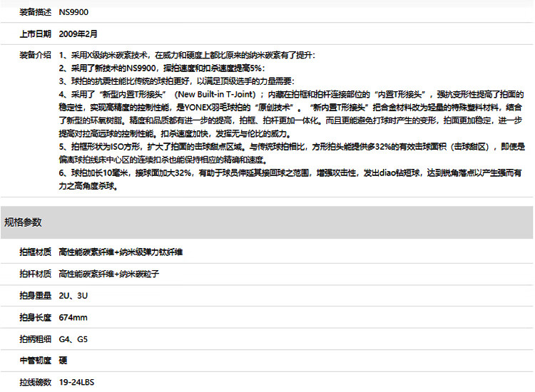Select the '674mm' length value
The image size is (535, 392).
click(73, 317)
